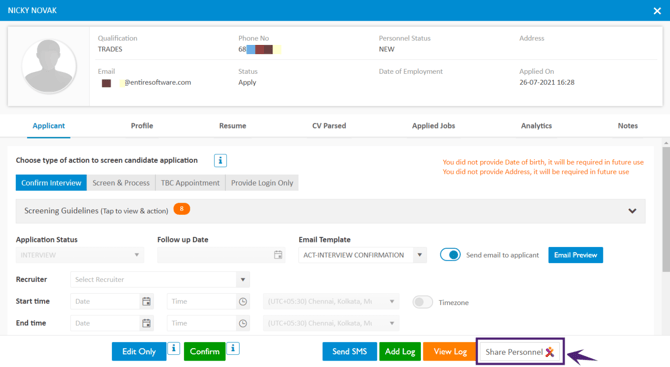Open the Follow up Date calendar icon

pyautogui.click(x=278, y=255)
